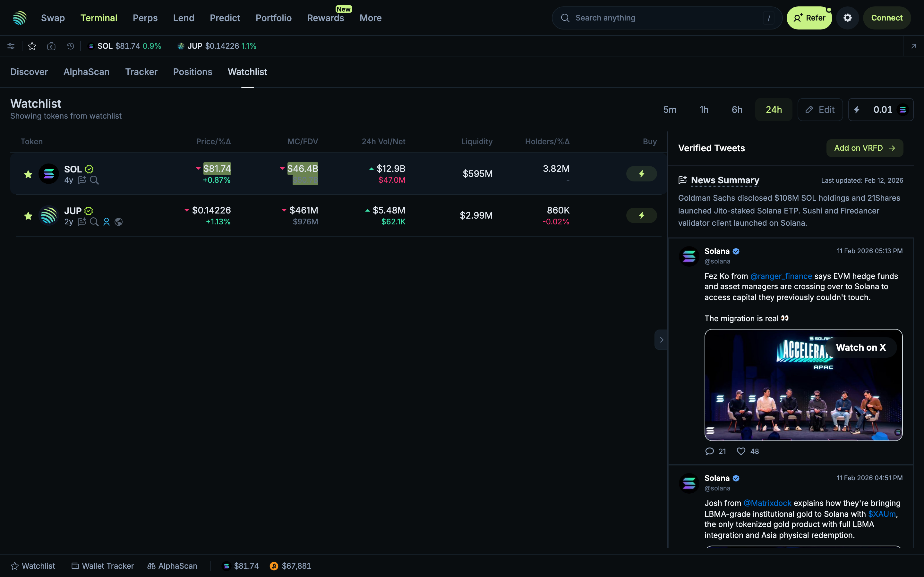
Task: Switch to the Positions tab
Action: pos(193,72)
